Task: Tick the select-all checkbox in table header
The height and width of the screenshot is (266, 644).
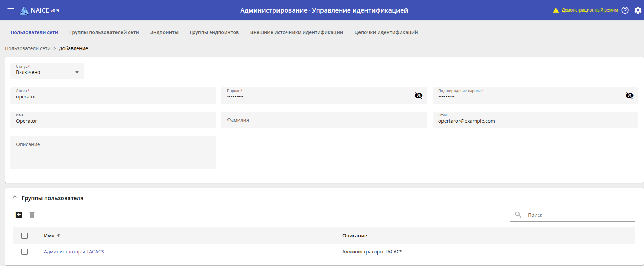Action: (24, 236)
